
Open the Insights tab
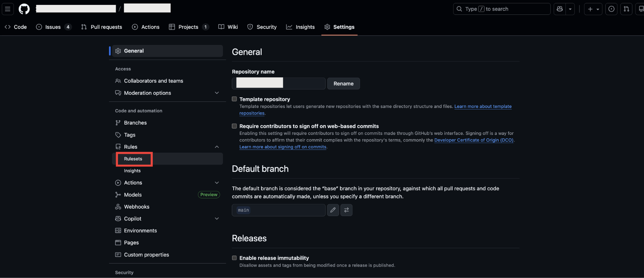tap(301, 27)
